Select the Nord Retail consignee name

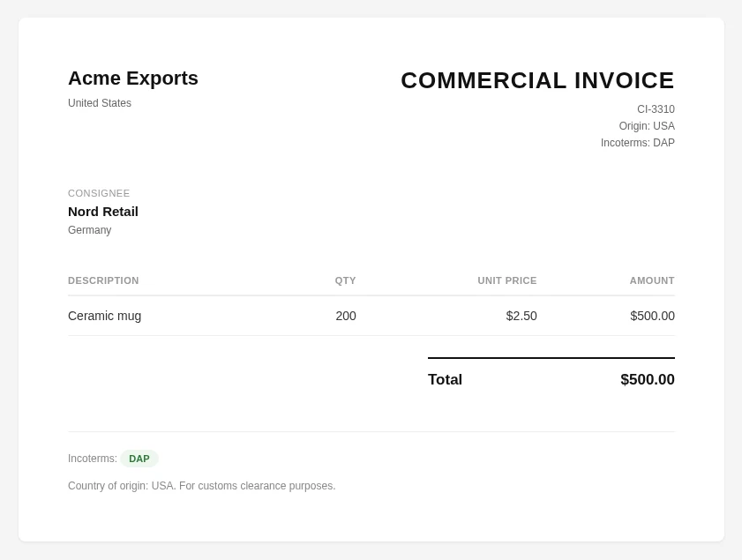point(103,212)
